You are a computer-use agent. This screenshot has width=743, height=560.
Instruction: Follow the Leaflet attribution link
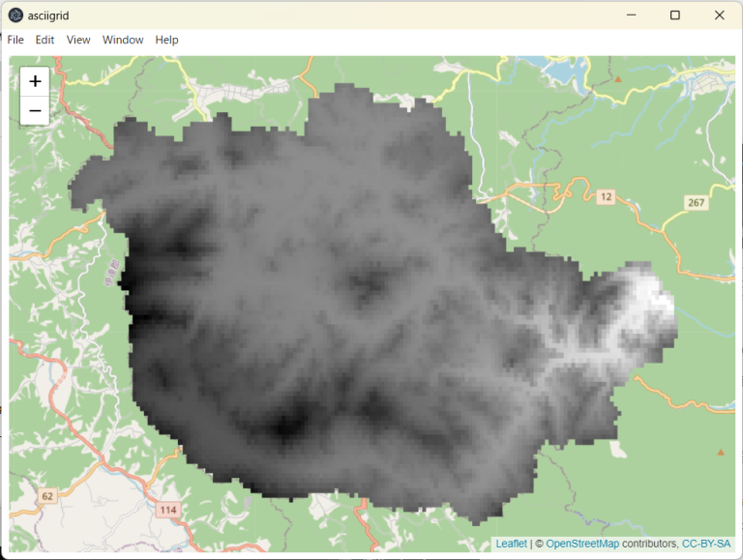(x=511, y=544)
